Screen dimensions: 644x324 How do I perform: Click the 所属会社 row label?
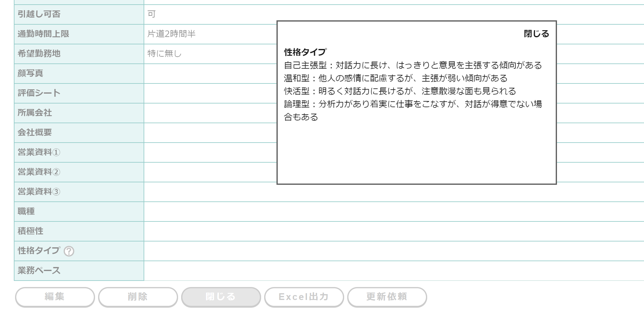coord(35,113)
